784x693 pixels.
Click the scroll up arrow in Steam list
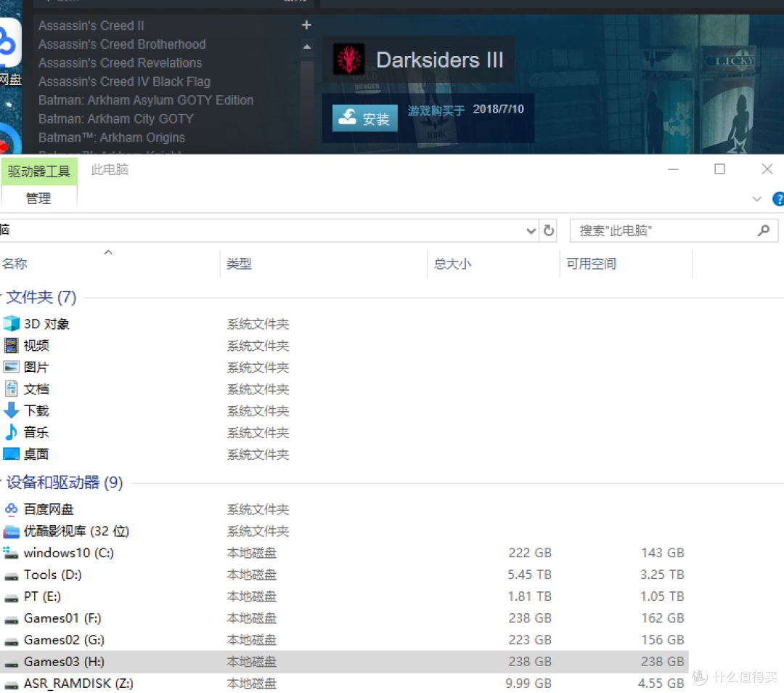point(306,46)
